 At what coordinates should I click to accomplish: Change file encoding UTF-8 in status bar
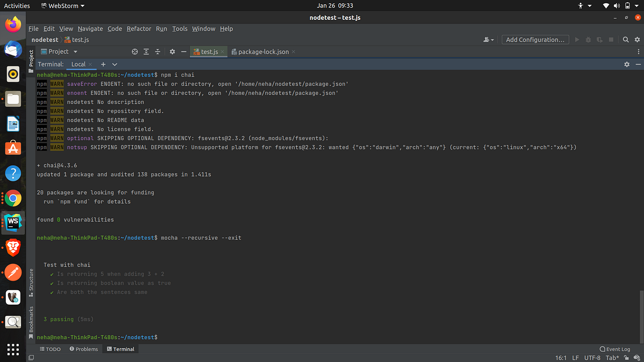[x=592, y=358]
